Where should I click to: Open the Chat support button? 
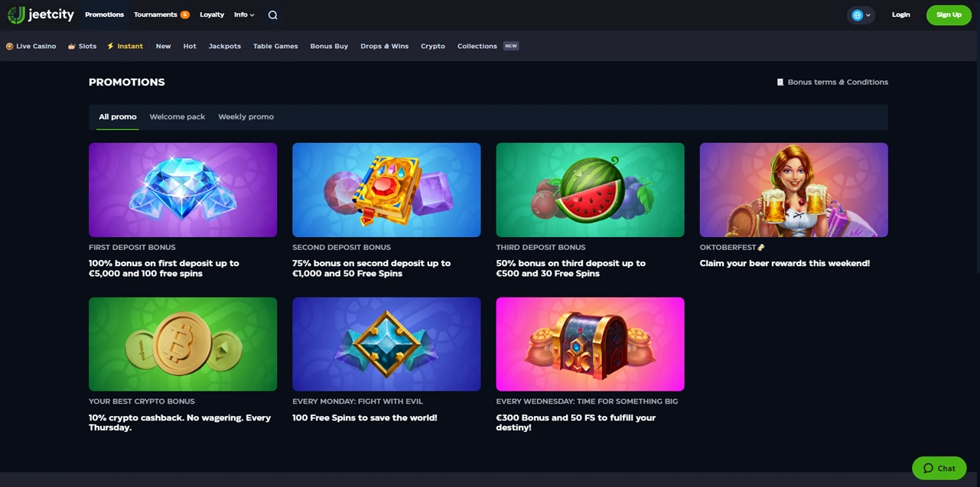point(939,468)
